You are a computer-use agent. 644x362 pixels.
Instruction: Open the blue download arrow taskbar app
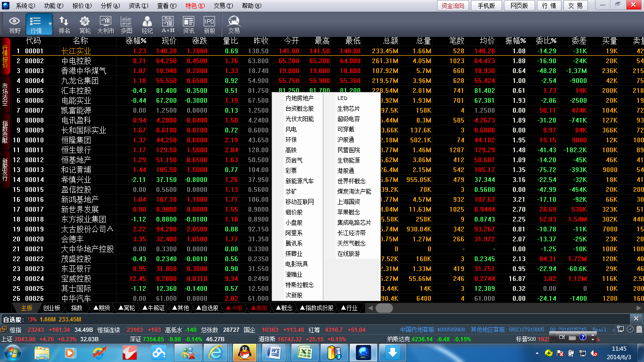coord(393,353)
